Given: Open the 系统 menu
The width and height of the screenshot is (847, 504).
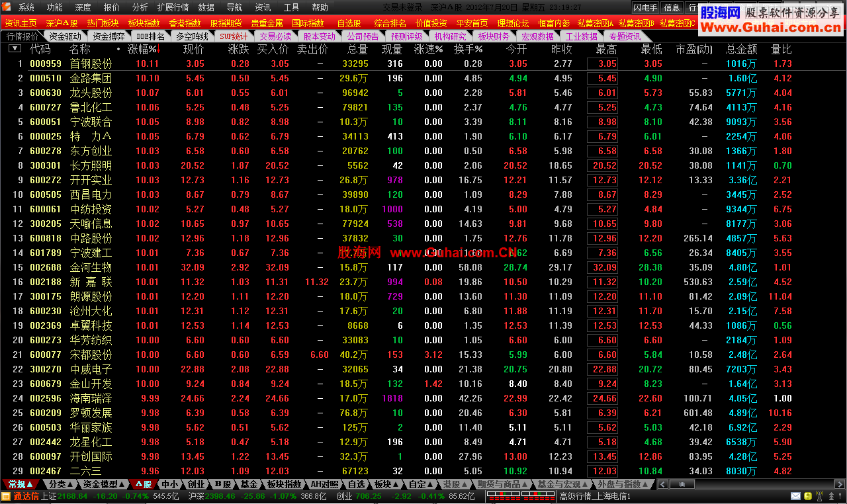Looking at the screenshot, I should click(26, 8).
